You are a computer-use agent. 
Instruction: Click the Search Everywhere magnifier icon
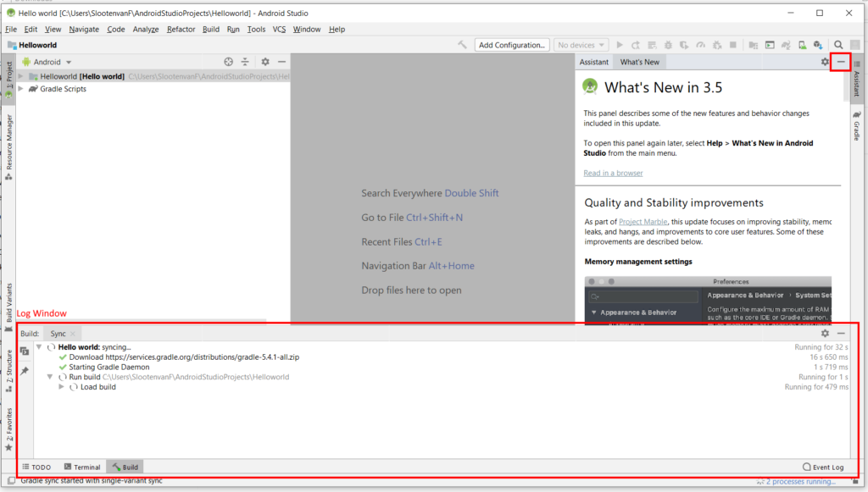[838, 45]
